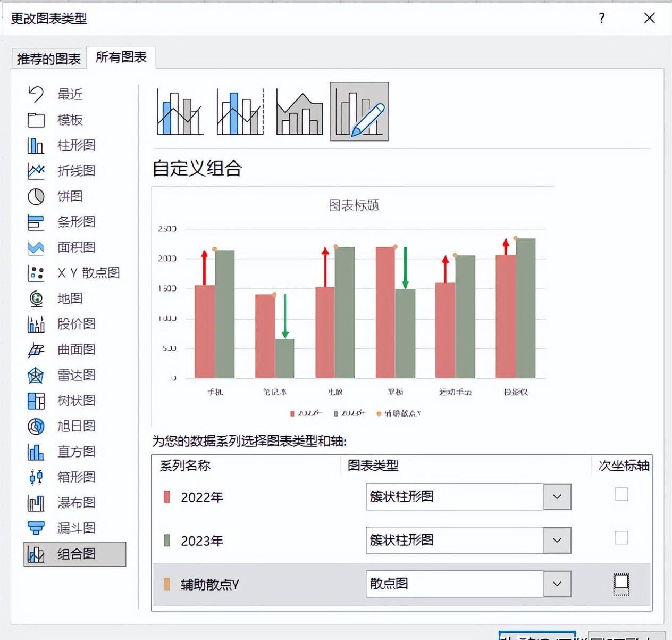Image resolution: width=672 pixels, height=640 pixels.
Task: Open the Templates (模板) folder icon
Action: tap(36, 120)
